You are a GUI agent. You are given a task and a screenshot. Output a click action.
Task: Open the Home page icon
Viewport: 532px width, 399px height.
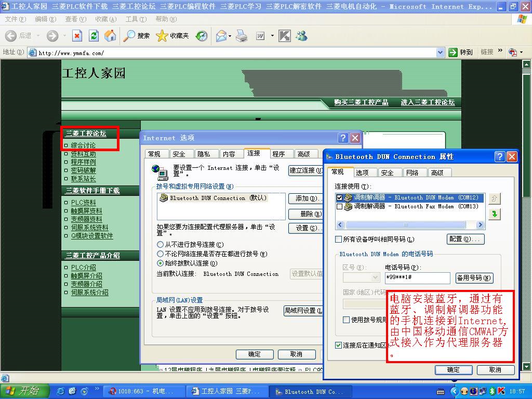click(110, 36)
